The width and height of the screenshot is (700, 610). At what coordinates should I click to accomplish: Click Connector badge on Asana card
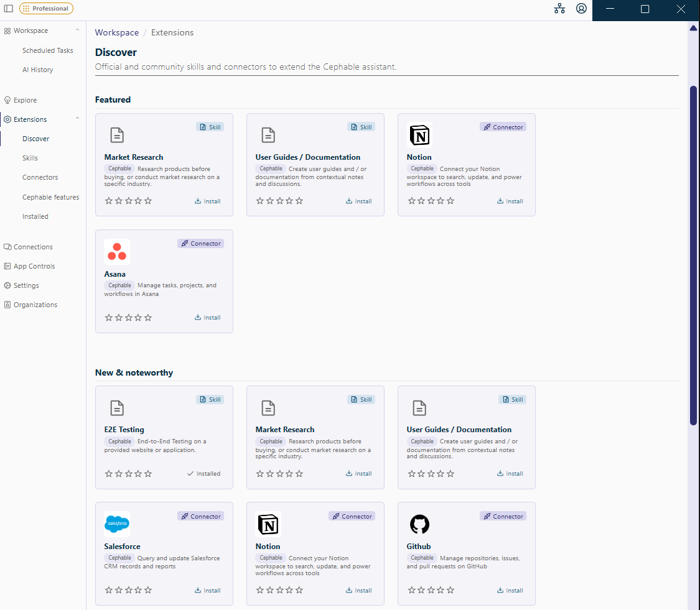click(200, 243)
